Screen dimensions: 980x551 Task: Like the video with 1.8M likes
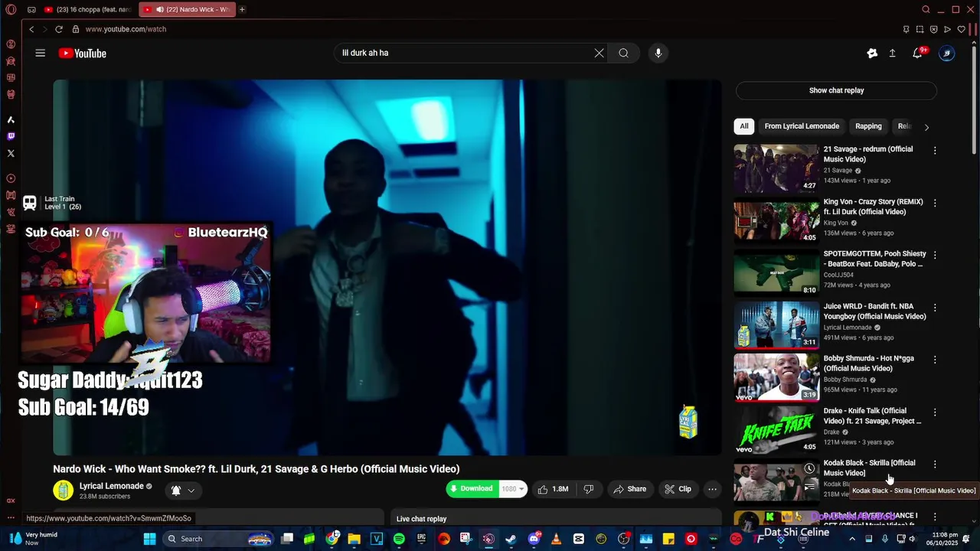click(x=553, y=489)
